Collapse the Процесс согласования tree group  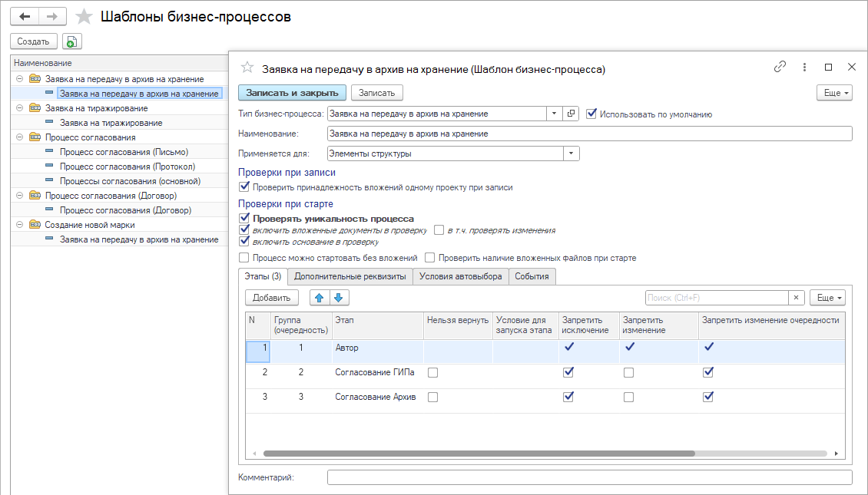[x=18, y=137]
